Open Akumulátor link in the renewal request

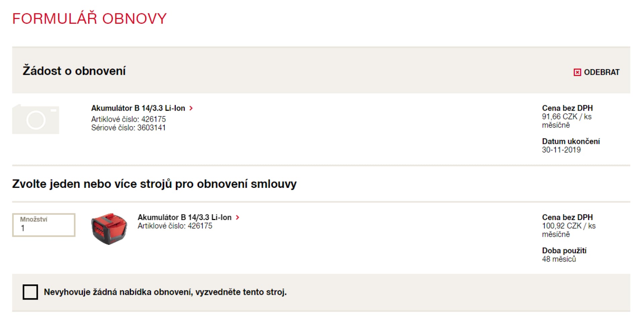point(138,108)
